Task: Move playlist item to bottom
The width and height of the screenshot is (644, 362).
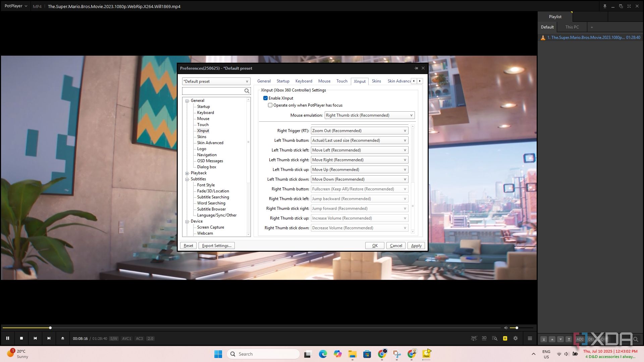Action: tap(569, 339)
